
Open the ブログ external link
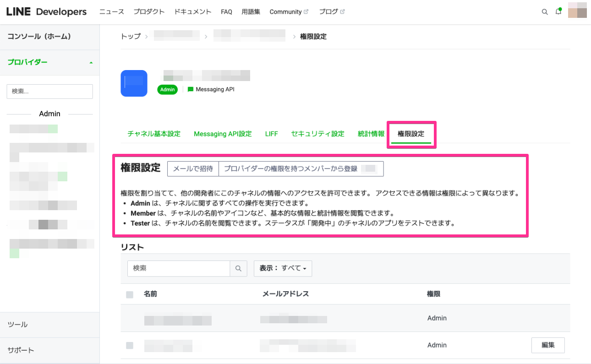coord(332,12)
